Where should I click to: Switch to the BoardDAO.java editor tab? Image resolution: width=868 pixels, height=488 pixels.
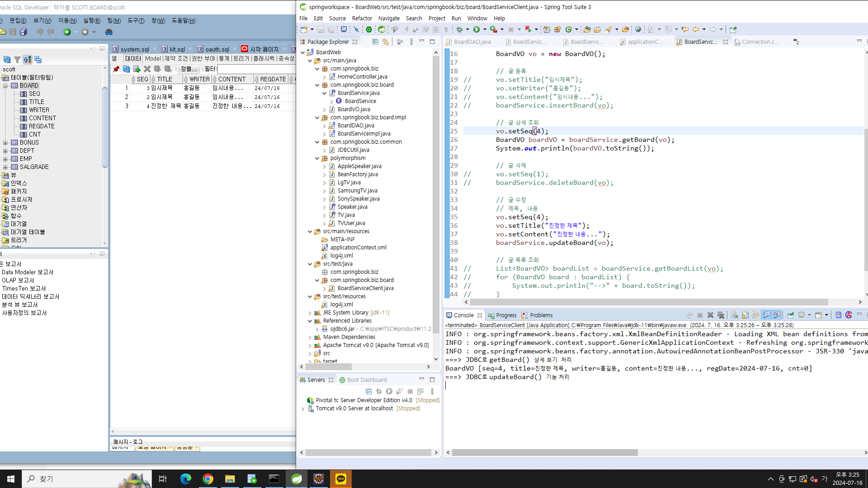pyautogui.click(x=472, y=42)
